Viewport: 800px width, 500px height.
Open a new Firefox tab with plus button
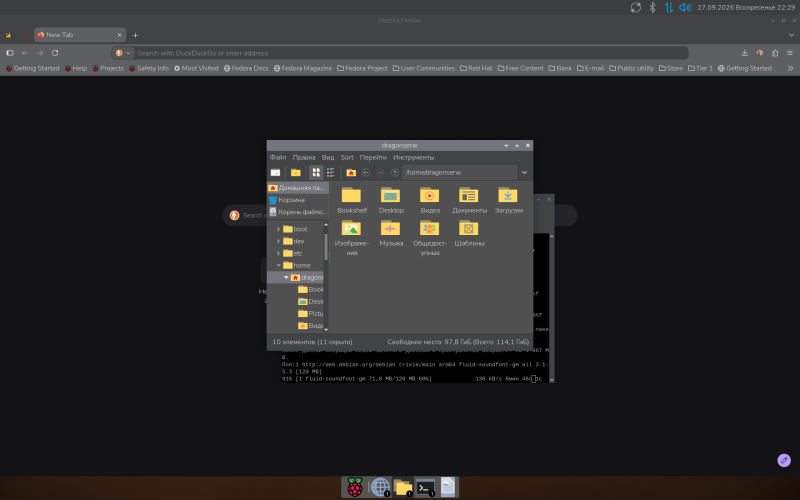(135, 35)
